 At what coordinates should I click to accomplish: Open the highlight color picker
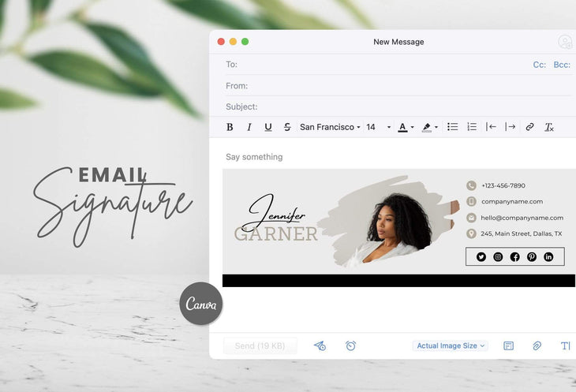coord(429,127)
